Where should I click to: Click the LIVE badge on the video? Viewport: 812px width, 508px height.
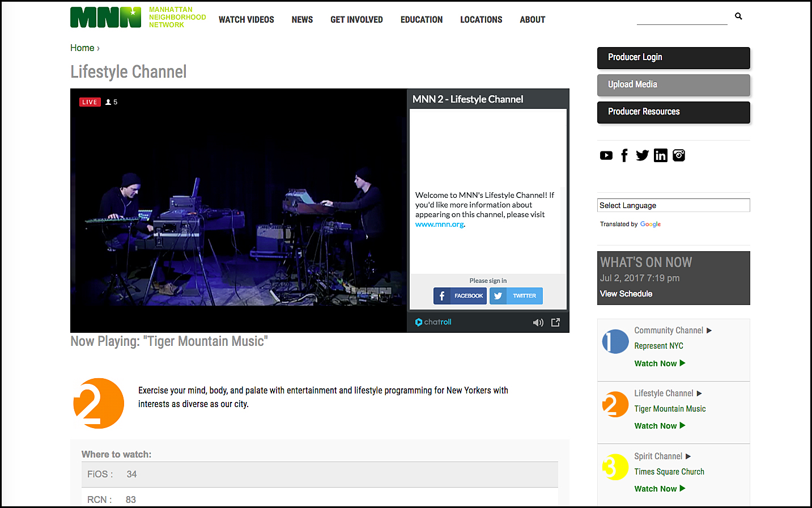tap(90, 102)
